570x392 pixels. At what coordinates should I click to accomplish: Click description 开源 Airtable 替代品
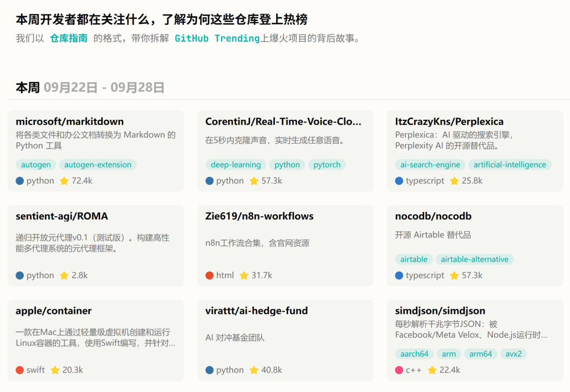tap(433, 235)
